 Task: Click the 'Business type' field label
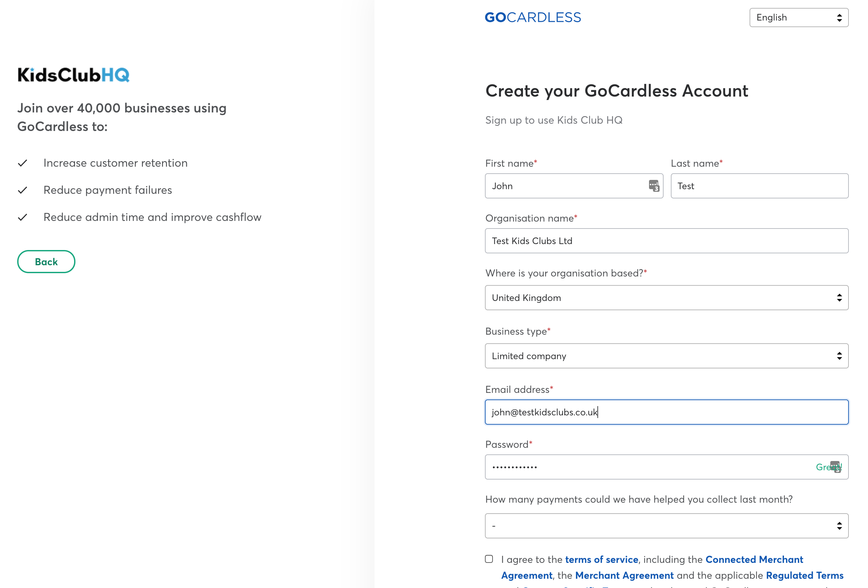518,331
